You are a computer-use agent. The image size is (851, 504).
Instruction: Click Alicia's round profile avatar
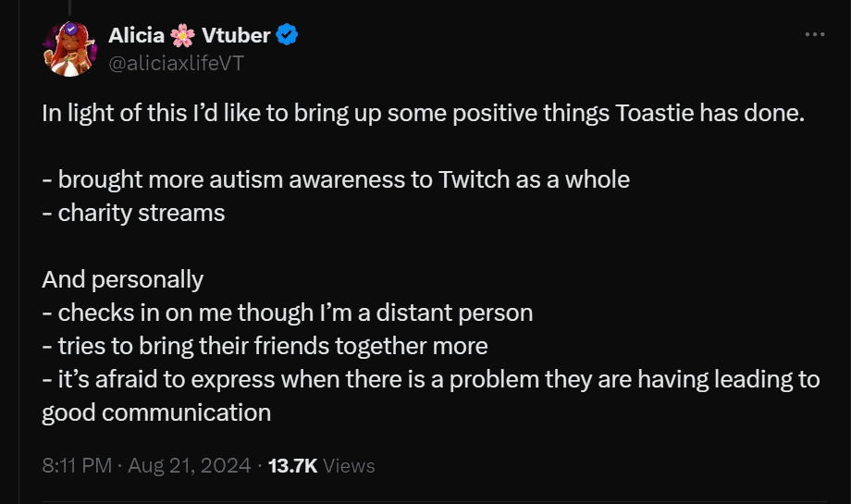click(x=70, y=49)
